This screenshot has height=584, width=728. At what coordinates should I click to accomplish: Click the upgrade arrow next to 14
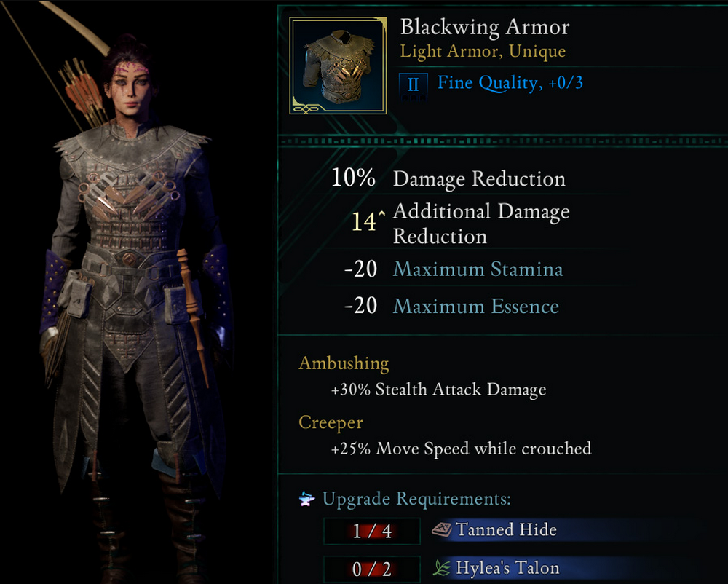click(x=381, y=215)
